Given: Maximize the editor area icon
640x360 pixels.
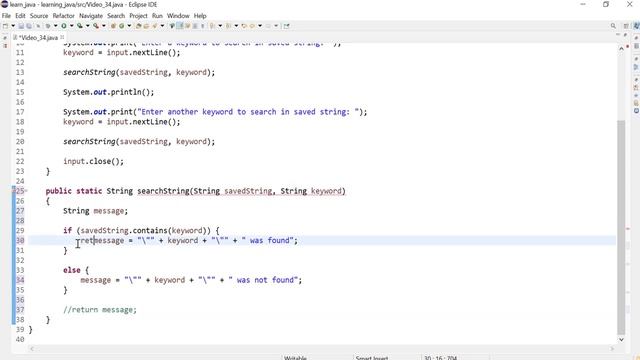Looking at the screenshot, I should tap(625, 36).
